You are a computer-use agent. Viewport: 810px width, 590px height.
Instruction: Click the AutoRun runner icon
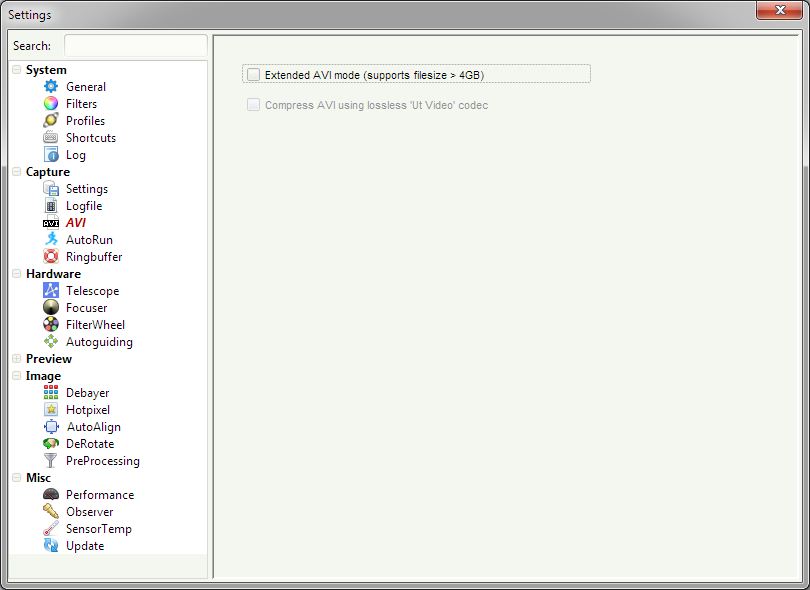click(51, 239)
